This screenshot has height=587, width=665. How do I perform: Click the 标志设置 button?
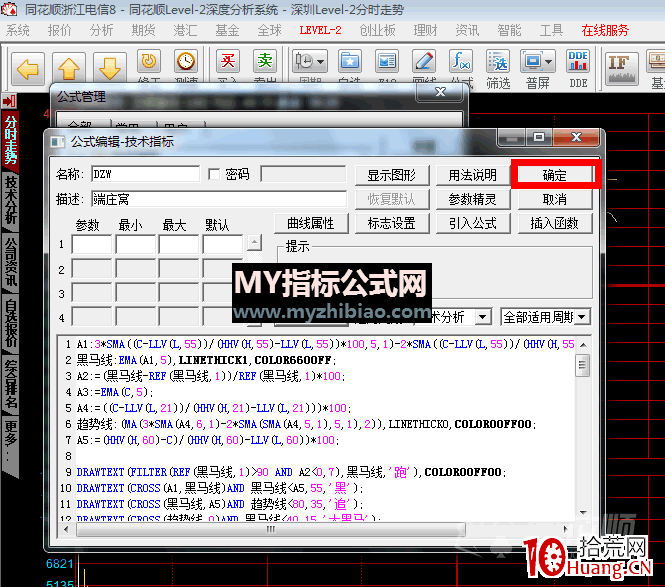coord(391,223)
